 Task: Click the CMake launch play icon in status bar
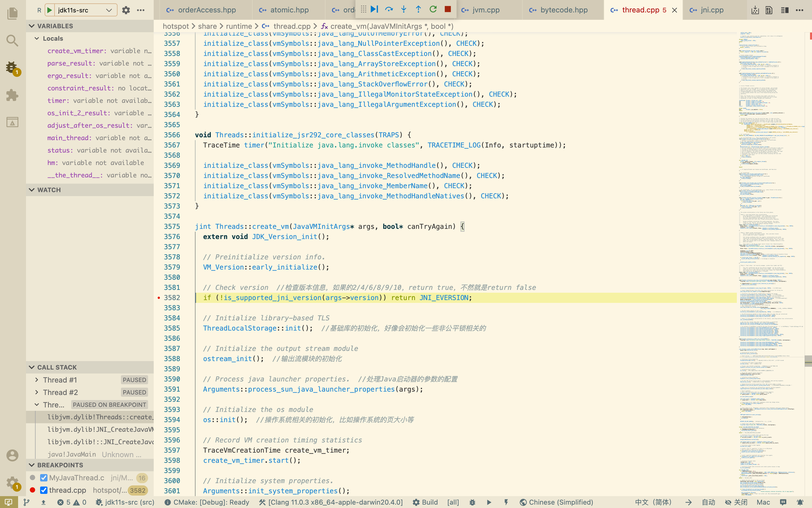(x=489, y=502)
